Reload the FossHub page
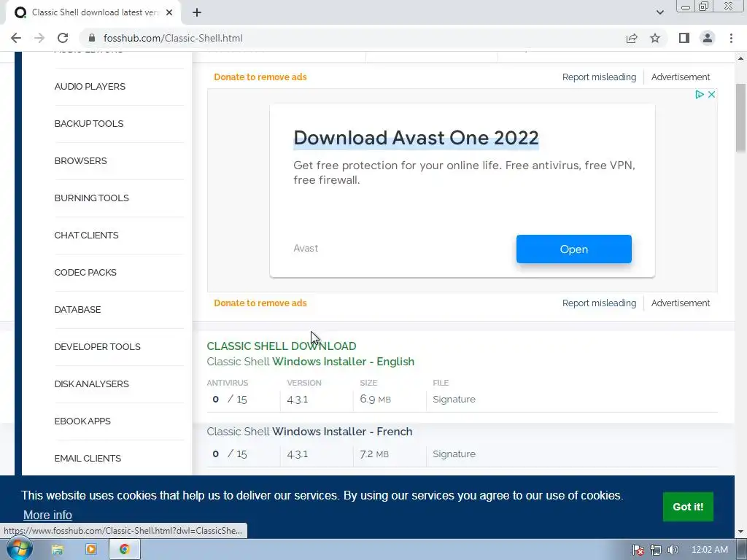The width and height of the screenshot is (747, 560). point(63,38)
